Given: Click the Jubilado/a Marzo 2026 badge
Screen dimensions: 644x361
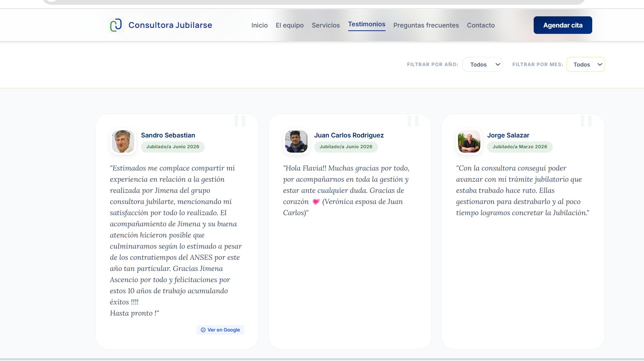Looking at the screenshot, I should click(520, 147).
